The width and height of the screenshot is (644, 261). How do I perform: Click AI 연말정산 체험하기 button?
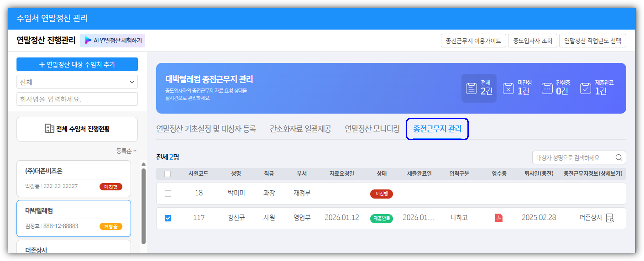click(x=112, y=40)
